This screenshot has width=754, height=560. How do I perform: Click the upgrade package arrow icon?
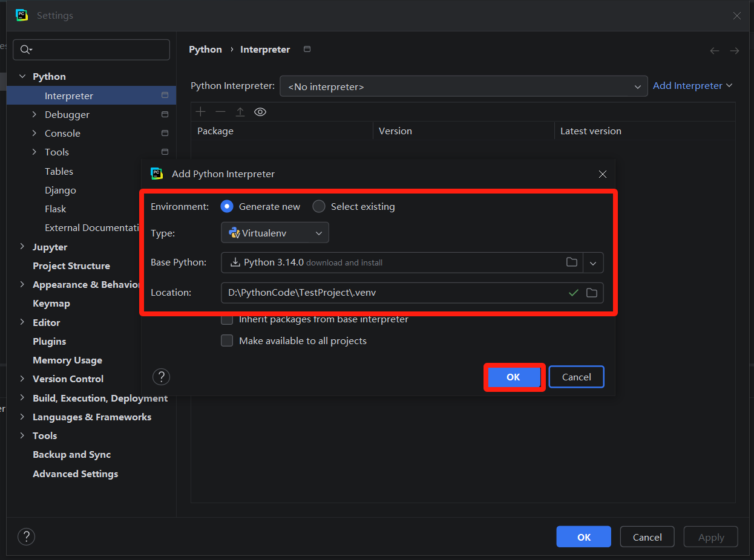(x=240, y=112)
